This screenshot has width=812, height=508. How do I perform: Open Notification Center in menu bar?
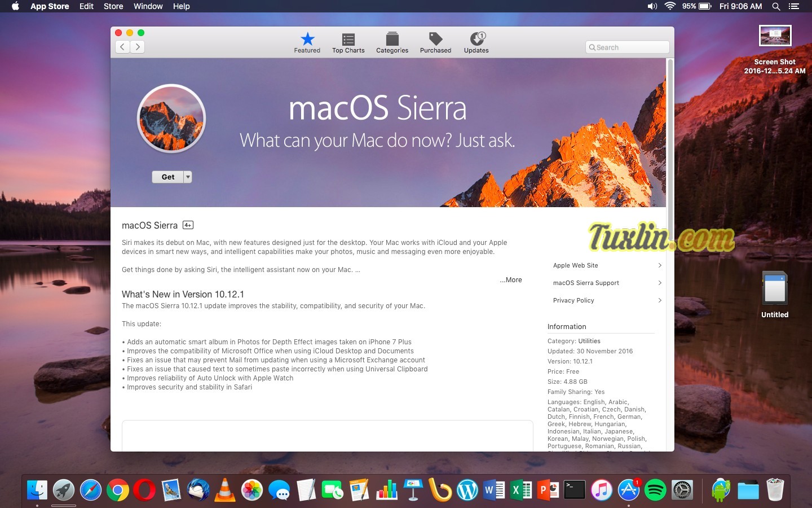pos(794,6)
